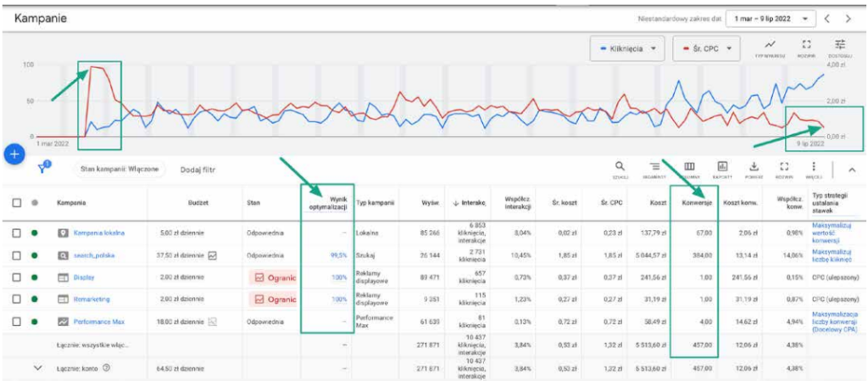
Task: Click the blue plus add campaign button
Action: tap(14, 154)
